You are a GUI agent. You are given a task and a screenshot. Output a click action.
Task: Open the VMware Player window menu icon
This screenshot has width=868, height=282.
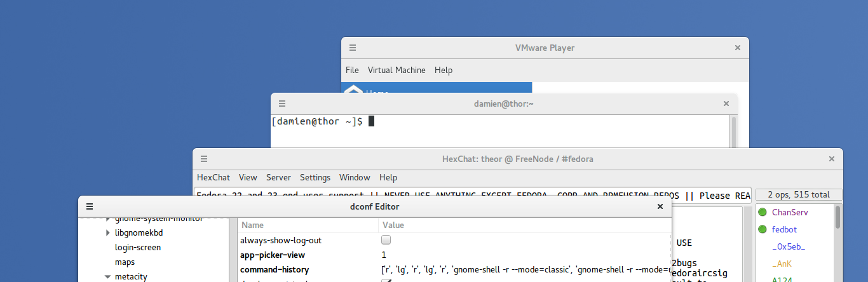point(353,48)
